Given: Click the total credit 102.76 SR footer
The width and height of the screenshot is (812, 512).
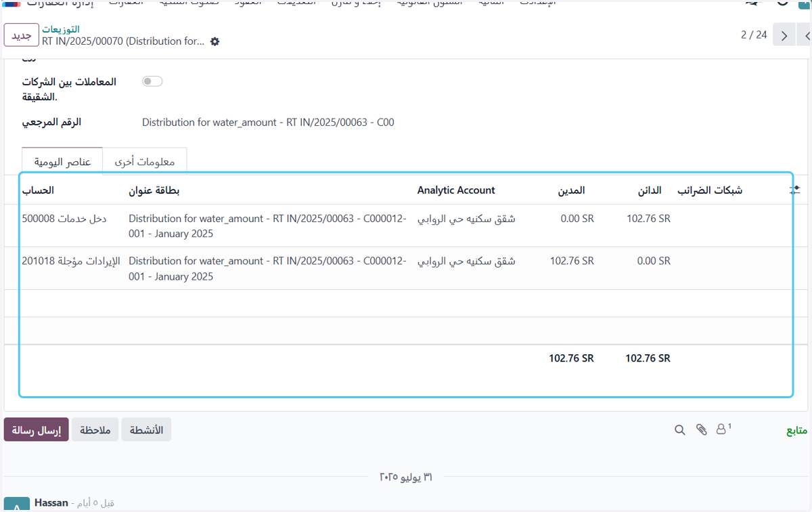Looking at the screenshot, I should point(648,358).
